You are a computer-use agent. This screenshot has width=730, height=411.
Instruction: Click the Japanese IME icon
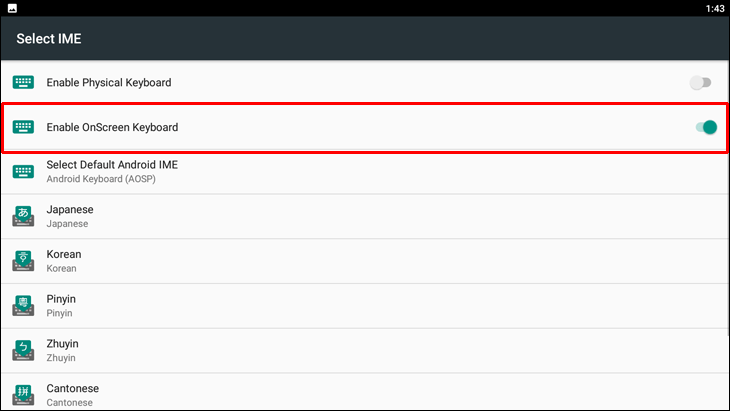[x=23, y=216]
